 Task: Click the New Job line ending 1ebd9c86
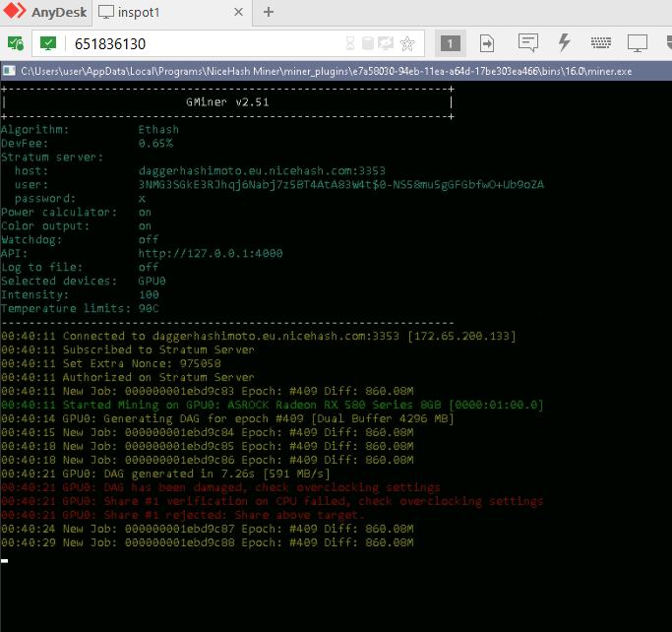coord(208,460)
